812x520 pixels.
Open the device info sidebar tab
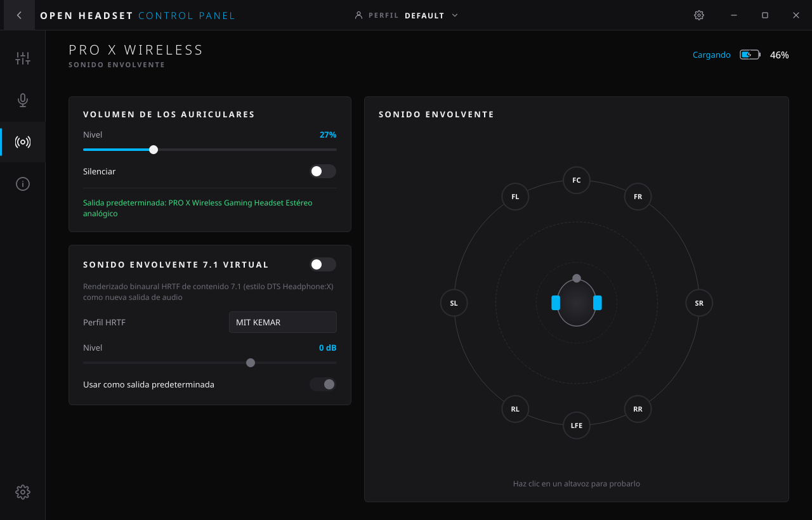(23, 184)
